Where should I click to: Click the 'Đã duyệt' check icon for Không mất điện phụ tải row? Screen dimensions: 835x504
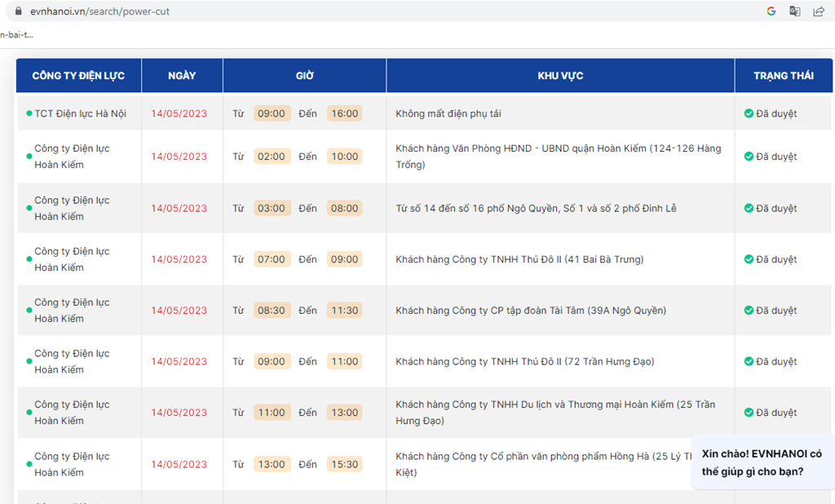(749, 113)
